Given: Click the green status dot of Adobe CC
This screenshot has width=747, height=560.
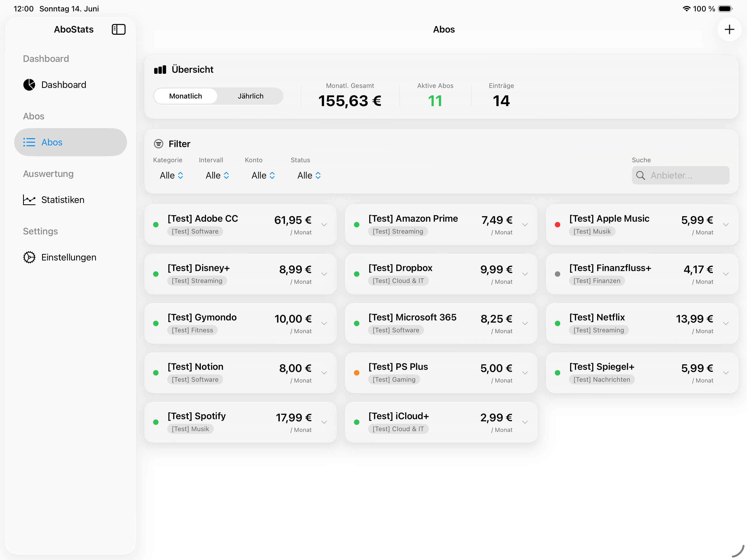Looking at the screenshot, I should (156, 224).
